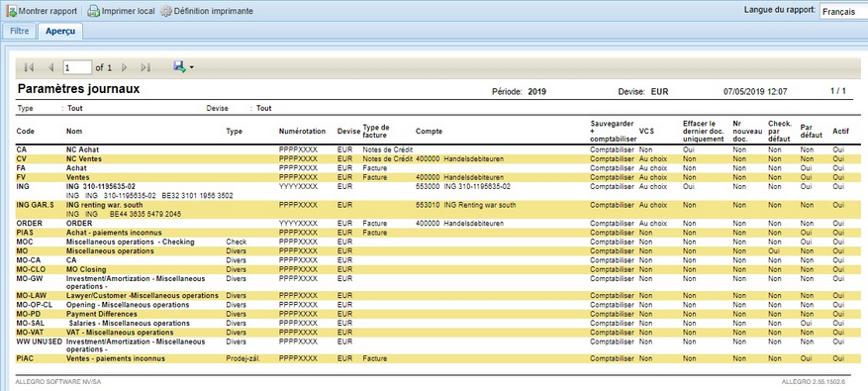The height and width of the screenshot is (391, 868).
Task: Click the date 07/05/2019 12:07
Action: 755,91
